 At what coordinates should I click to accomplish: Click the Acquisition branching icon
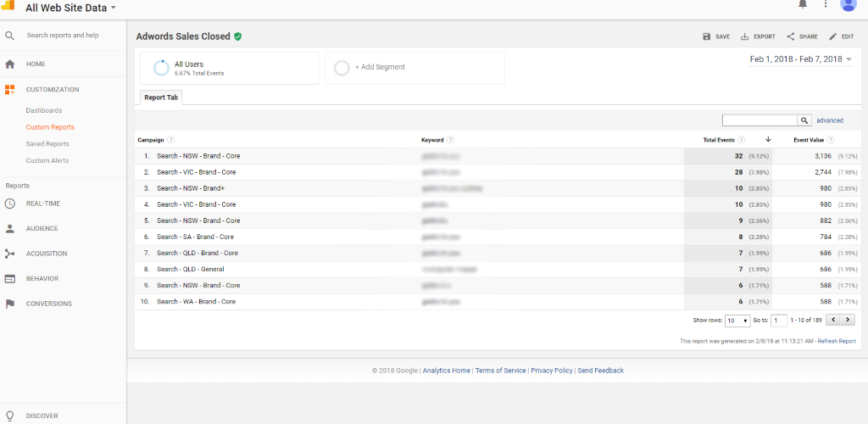coord(9,254)
